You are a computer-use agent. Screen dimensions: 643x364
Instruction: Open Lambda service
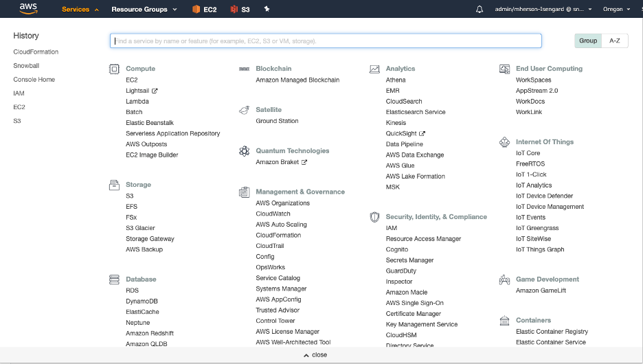tap(137, 101)
